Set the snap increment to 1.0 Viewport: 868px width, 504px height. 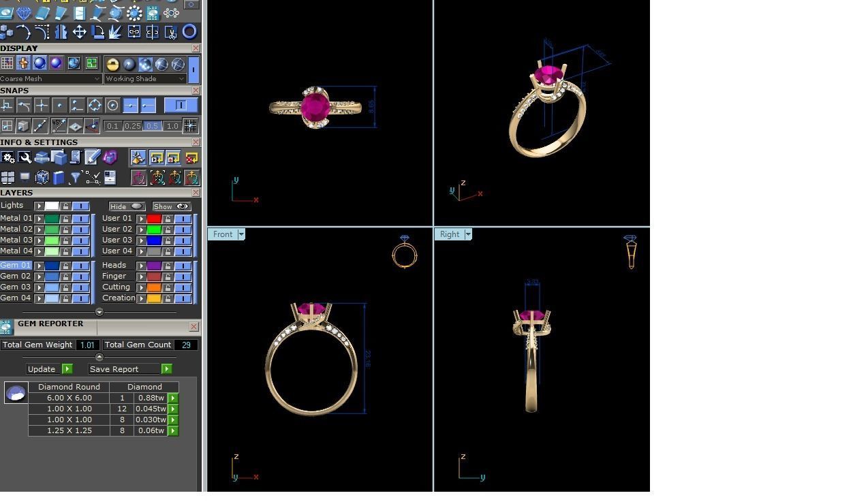tap(172, 126)
